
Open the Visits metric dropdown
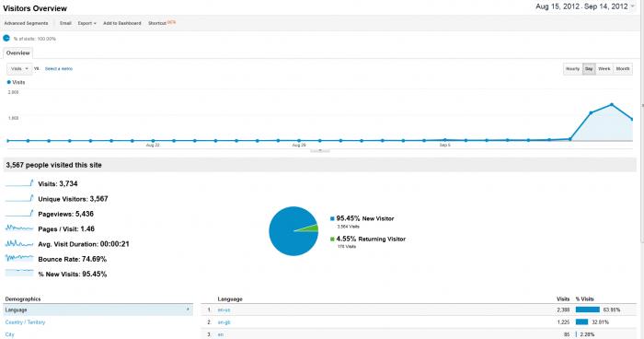tap(19, 69)
